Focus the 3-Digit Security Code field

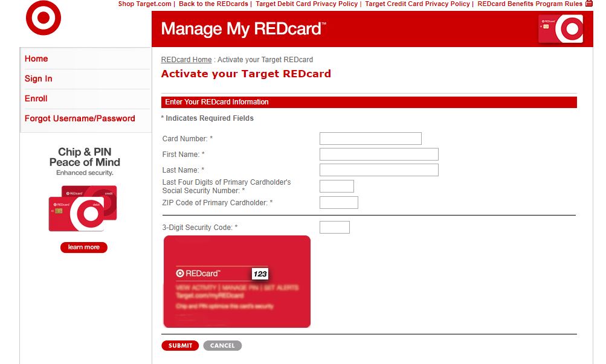(334, 228)
